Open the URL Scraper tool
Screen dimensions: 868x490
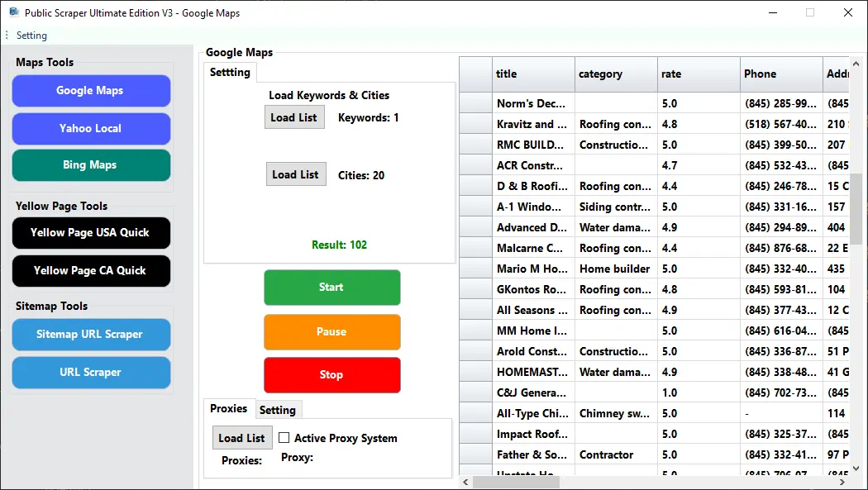pyautogui.click(x=91, y=373)
